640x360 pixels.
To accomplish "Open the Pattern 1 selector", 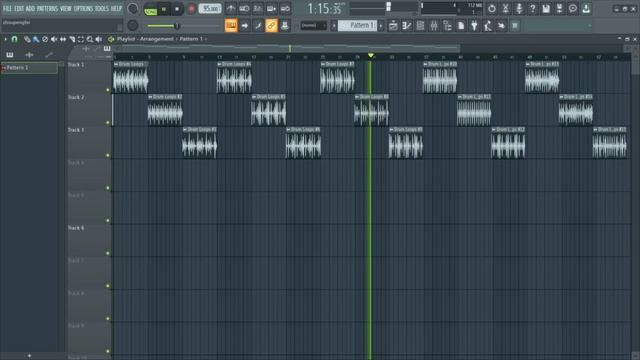I will (x=358, y=25).
